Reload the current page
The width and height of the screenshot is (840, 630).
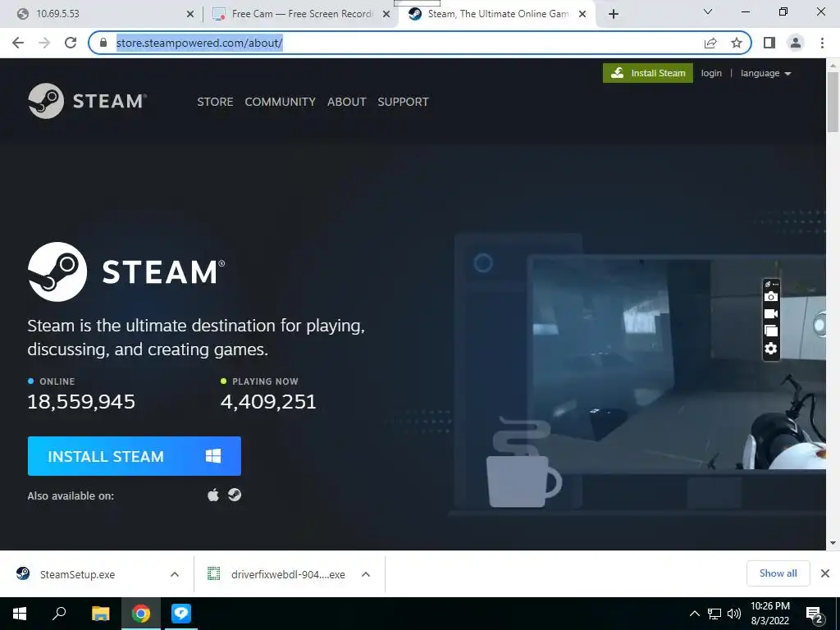[x=71, y=43]
